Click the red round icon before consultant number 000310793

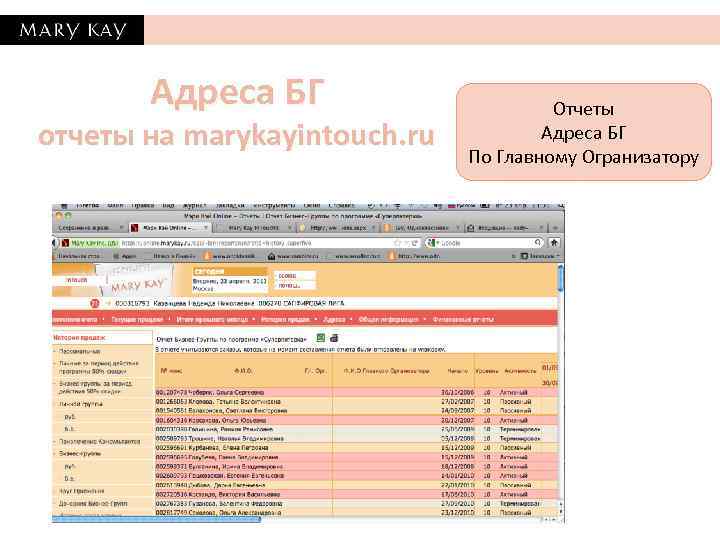95,304
